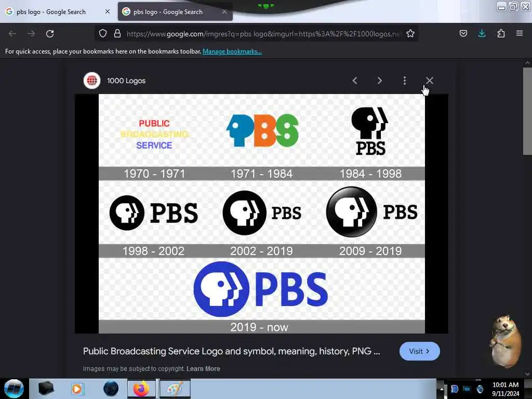Open the Paint taskbar icon
Image resolution: width=532 pixels, height=399 pixels.
click(175, 389)
